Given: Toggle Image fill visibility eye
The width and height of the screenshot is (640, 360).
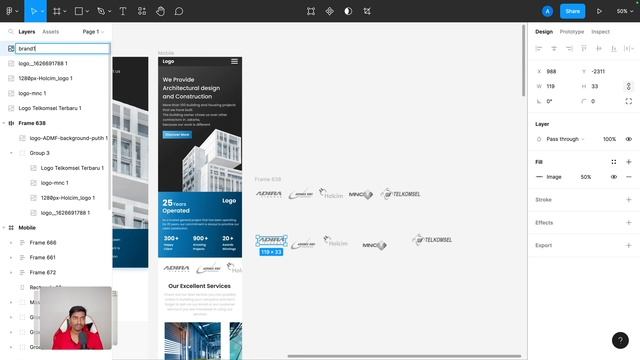Looking at the screenshot, I should [x=613, y=177].
